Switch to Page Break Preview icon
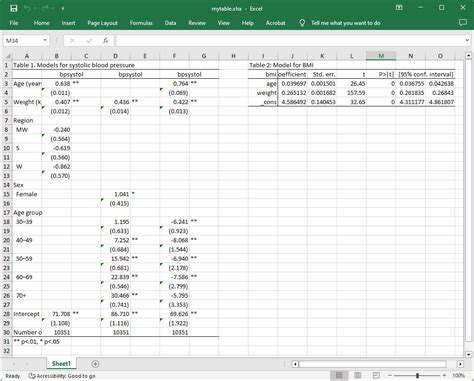The image size is (474, 381). [376, 376]
